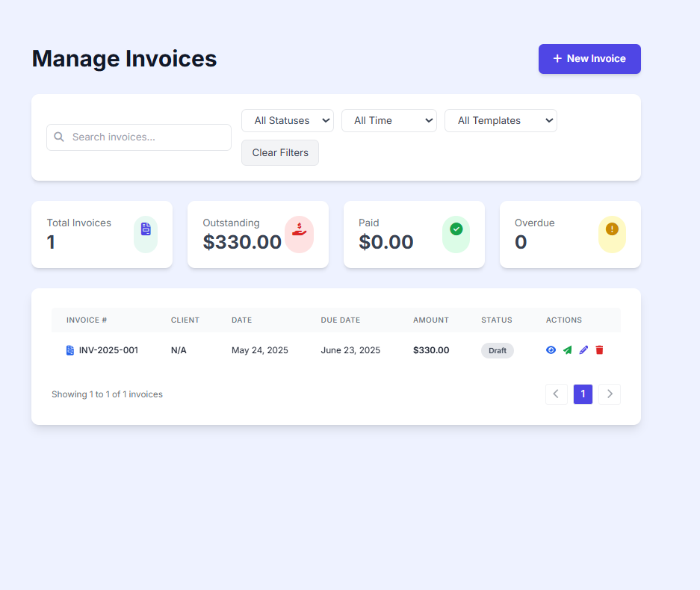This screenshot has height=590, width=700.
Task: Click the Outstanding hand-with-dollar icon
Action: (299, 229)
